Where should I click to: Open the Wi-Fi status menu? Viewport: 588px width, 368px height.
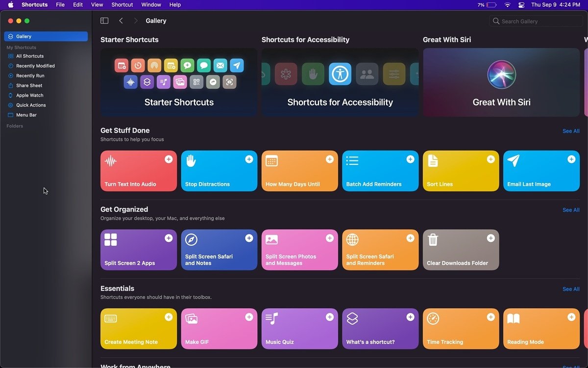tap(507, 5)
